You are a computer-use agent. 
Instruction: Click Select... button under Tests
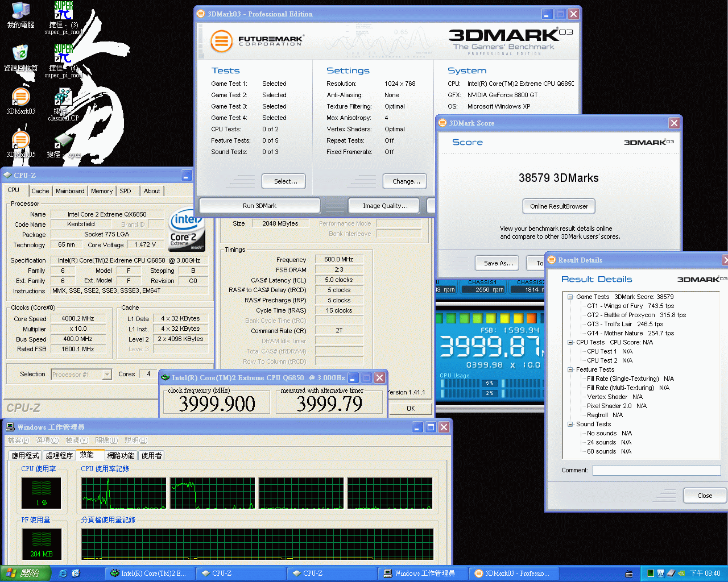click(284, 181)
